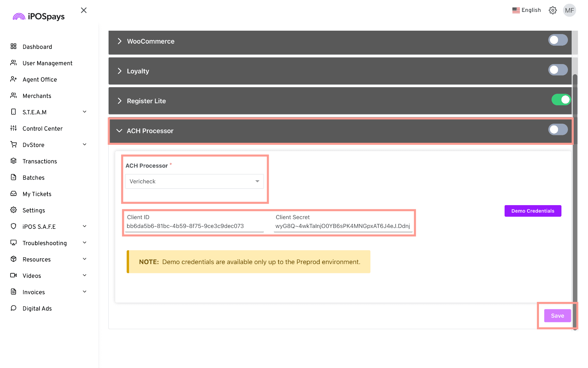The height and width of the screenshot is (368, 588).
Task: Click the Videos camera icon
Action: point(14,275)
